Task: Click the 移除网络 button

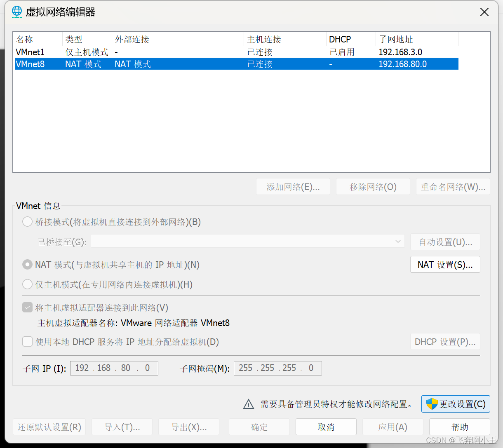Action: [x=373, y=186]
